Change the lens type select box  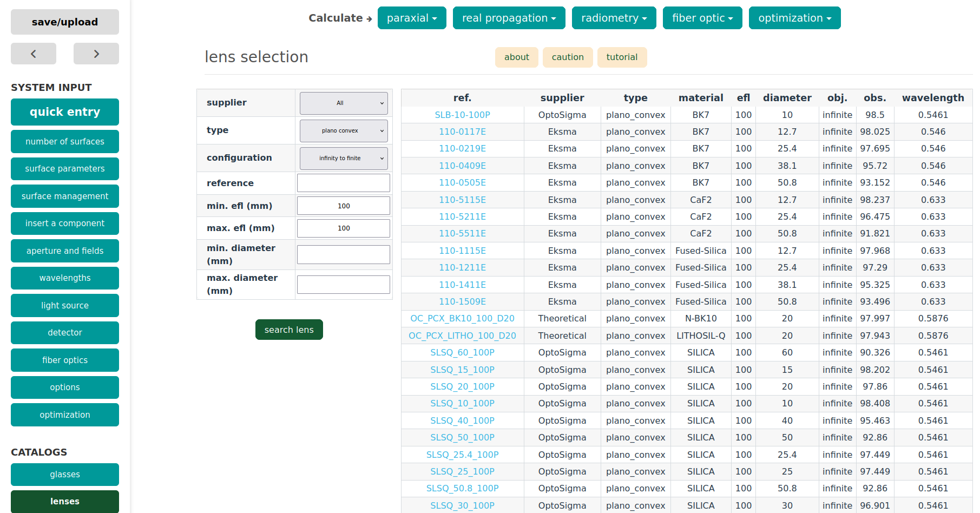(344, 130)
